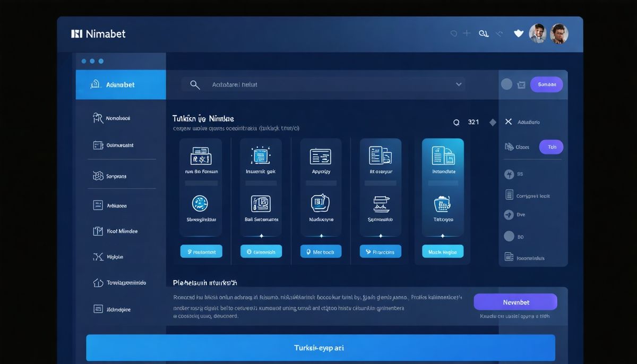Click the magnifier icon beside 321

click(x=456, y=123)
